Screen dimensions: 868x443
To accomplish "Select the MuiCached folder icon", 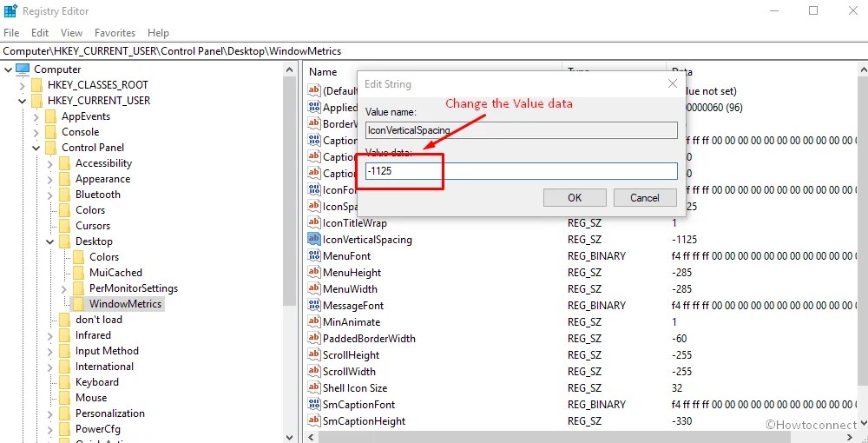I will [79, 273].
